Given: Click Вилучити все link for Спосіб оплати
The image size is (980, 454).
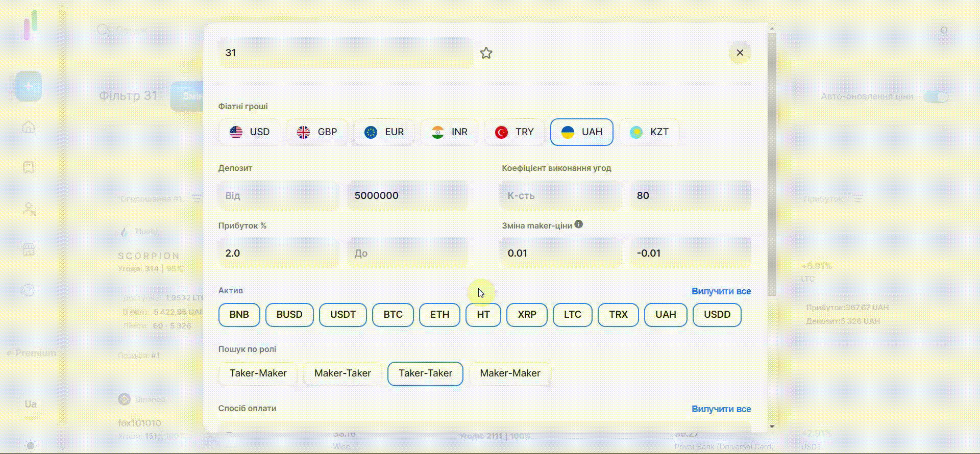Looking at the screenshot, I should pyautogui.click(x=721, y=409).
